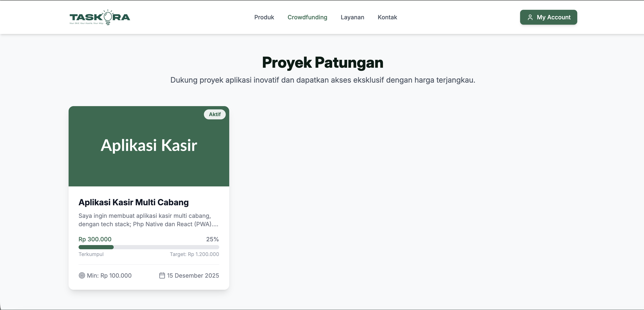Click the Rp 300.000 collected amount

click(x=95, y=239)
